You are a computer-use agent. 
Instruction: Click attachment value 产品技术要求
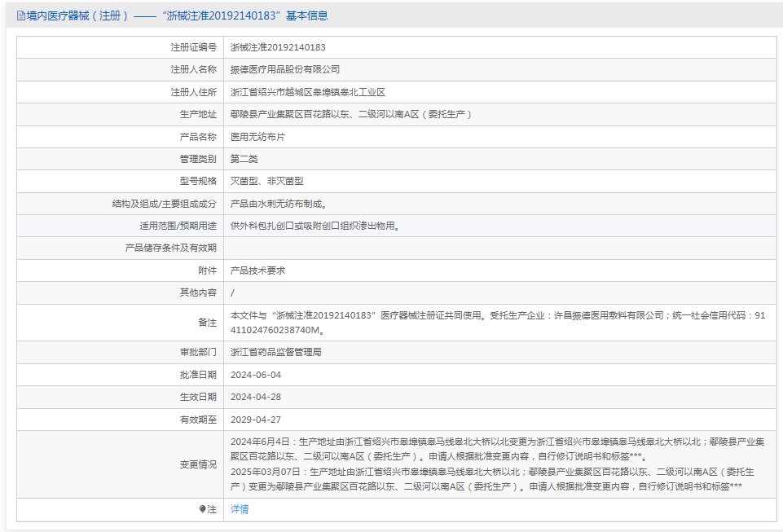click(x=257, y=270)
